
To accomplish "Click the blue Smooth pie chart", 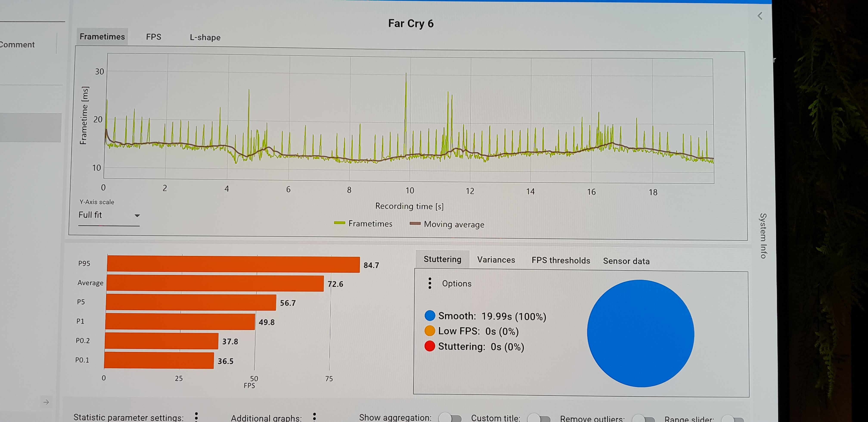I will [x=640, y=333].
